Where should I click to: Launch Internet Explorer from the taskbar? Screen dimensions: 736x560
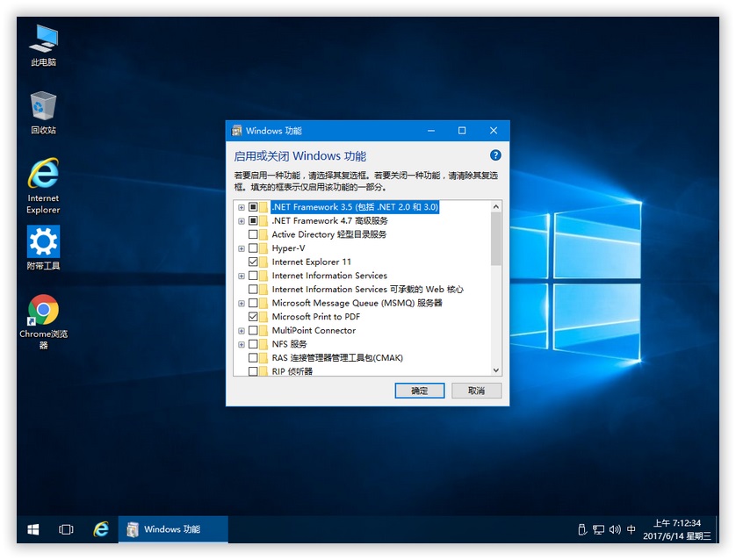point(101,529)
